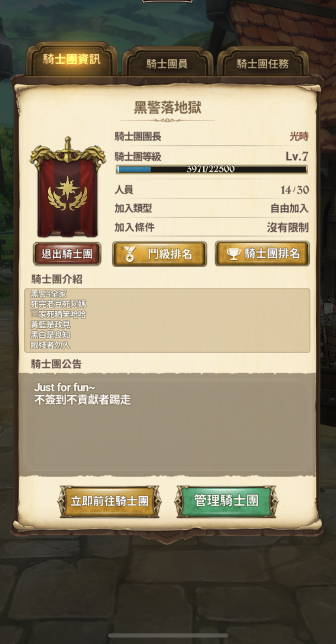The image size is (336, 644).
Task: Tap the 騎士團介紹 description text box
Action: tap(167, 320)
